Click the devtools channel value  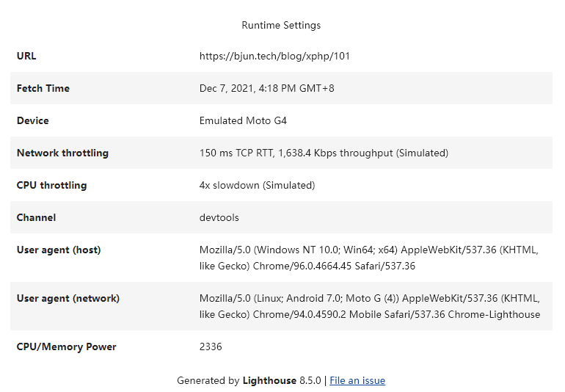click(219, 217)
